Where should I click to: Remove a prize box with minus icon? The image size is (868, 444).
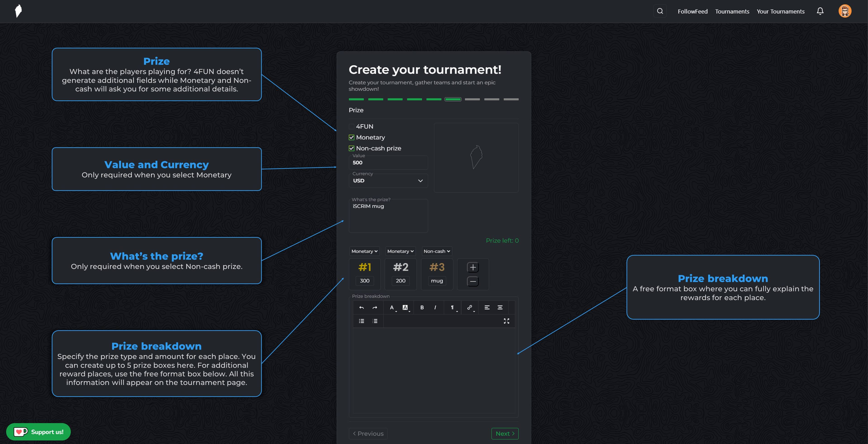coord(473,281)
